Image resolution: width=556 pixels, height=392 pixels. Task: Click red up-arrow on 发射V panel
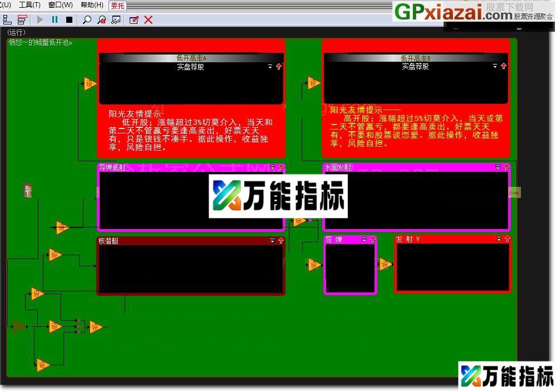pyautogui.click(x=507, y=239)
